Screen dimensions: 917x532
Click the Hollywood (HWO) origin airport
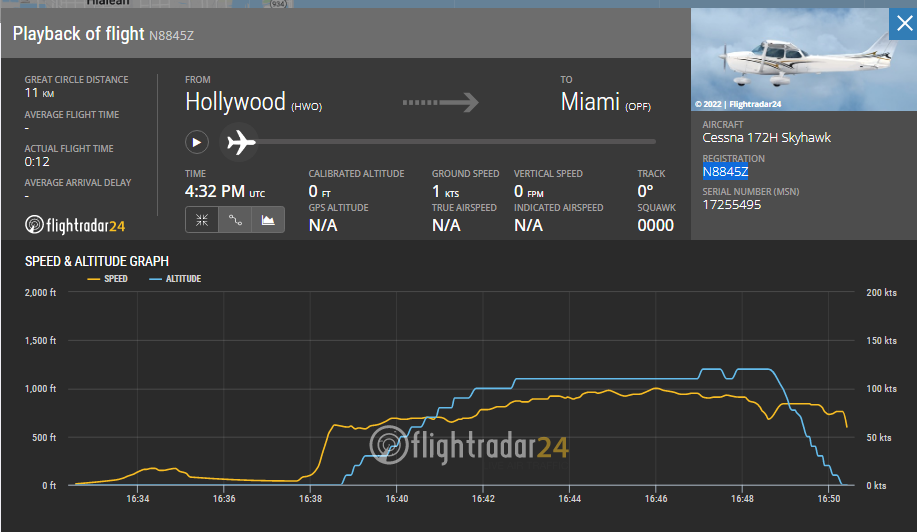[x=253, y=102]
